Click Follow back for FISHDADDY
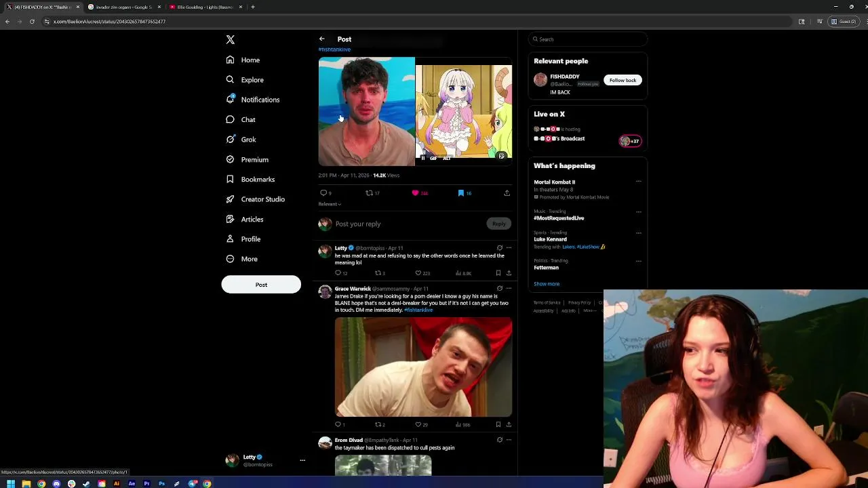The image size is (868, 488). pyautogui.click(x=623, y=80)
